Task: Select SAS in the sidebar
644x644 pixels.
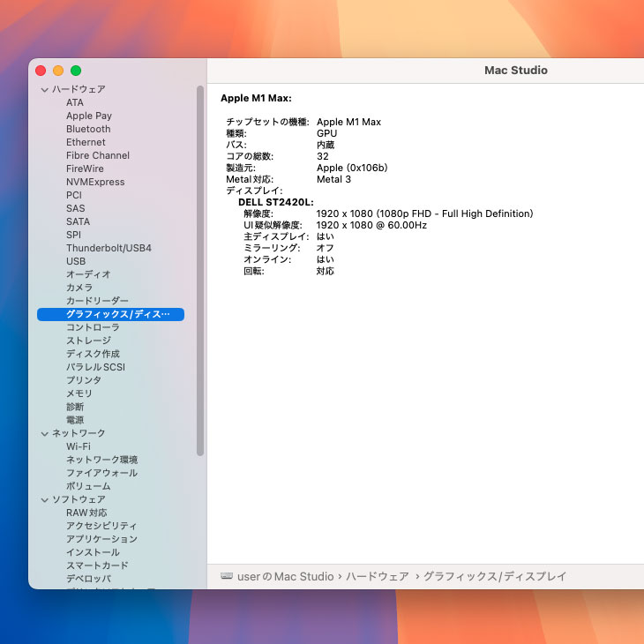Action: [76, 208]
